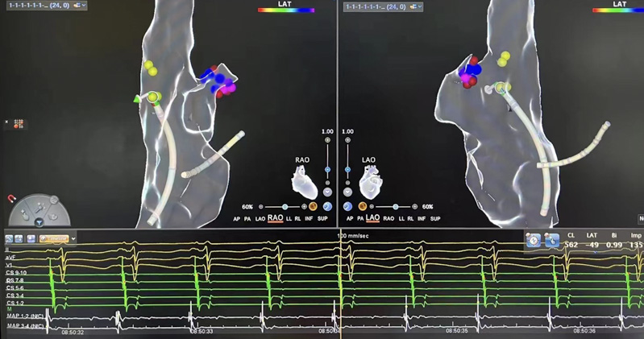The image size is (644, 339).
Task: Click the blue sphere icon in LAO view
Action: tap(348, 207)
